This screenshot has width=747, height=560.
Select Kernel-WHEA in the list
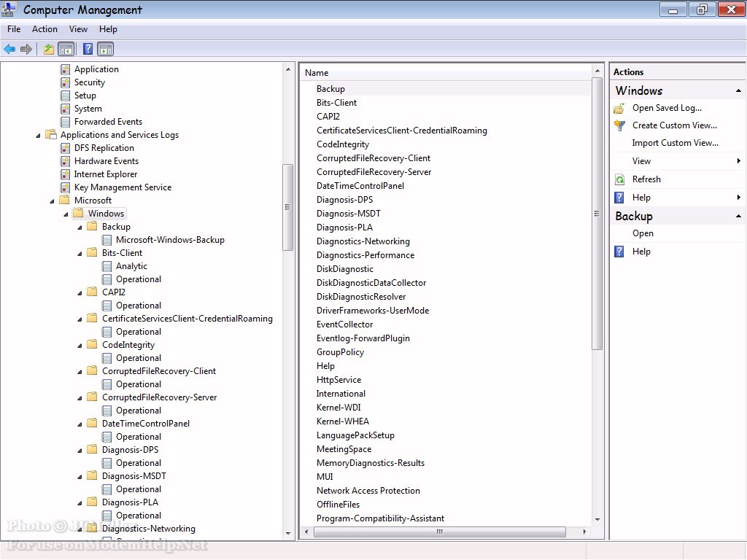(x=343, y=421)
